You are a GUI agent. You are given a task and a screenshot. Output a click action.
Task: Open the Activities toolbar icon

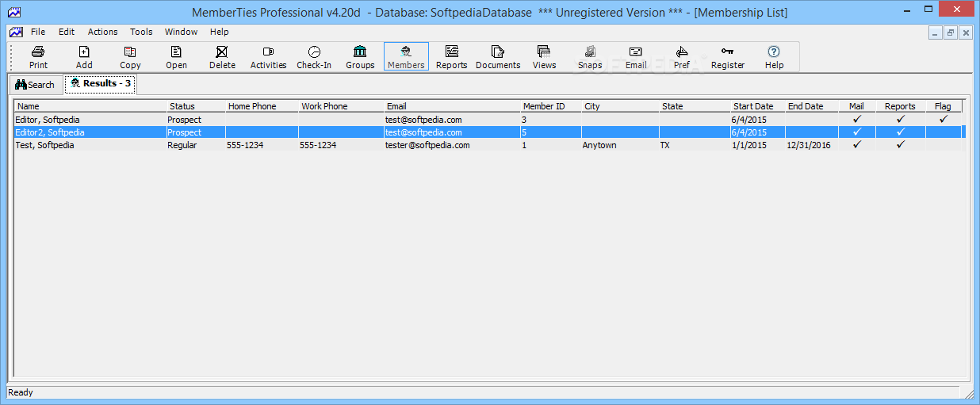(268, 57)
